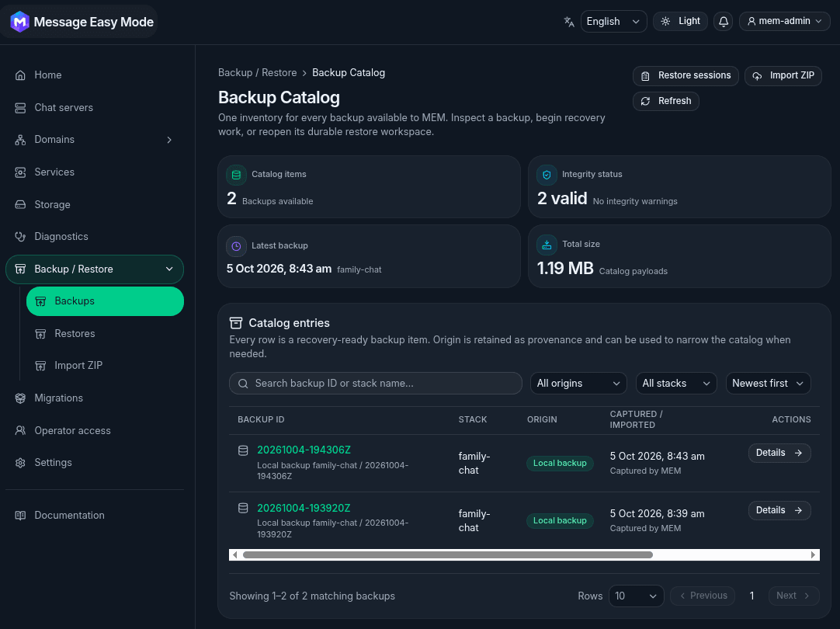The width and height of the screenshot is (840, 629).
Task: Click the Operator access users icon
Action: click(x=20, y=430)
